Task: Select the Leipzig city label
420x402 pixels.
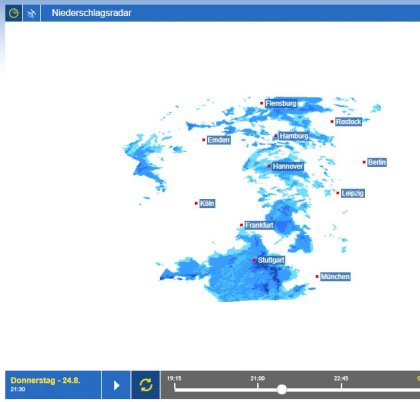Action: click(x=353, y=193)
